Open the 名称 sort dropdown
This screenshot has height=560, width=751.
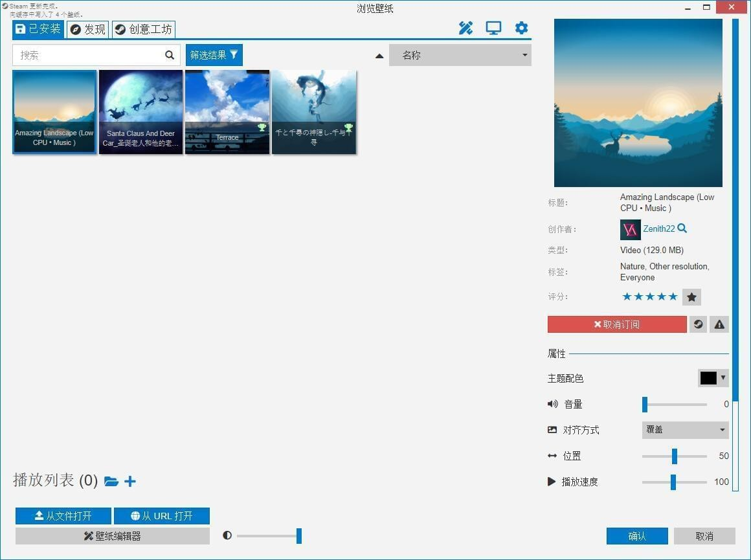coord(460,55)
